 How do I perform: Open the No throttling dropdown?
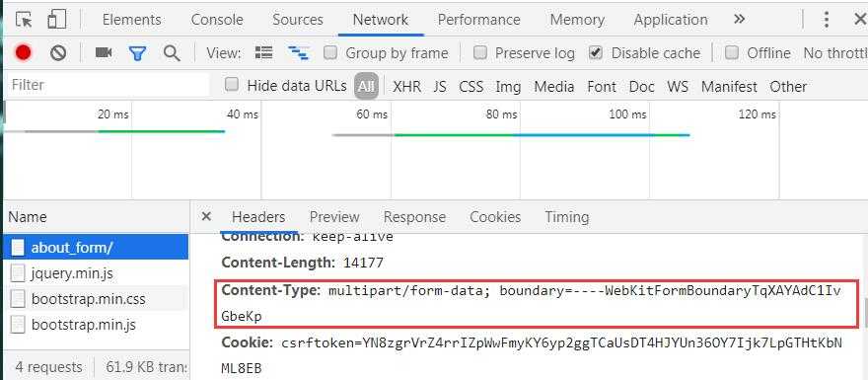[835, 53]
